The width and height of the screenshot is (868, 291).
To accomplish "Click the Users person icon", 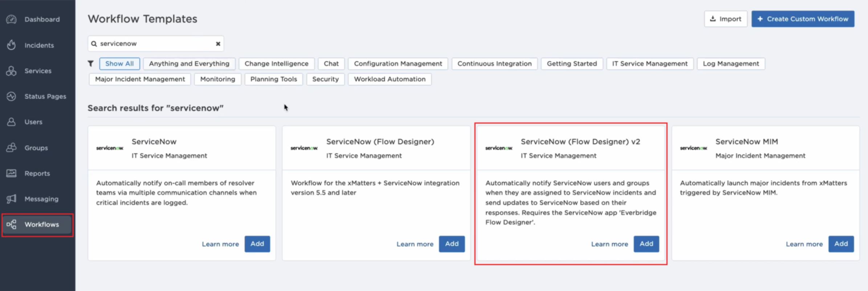I will 11,122.
